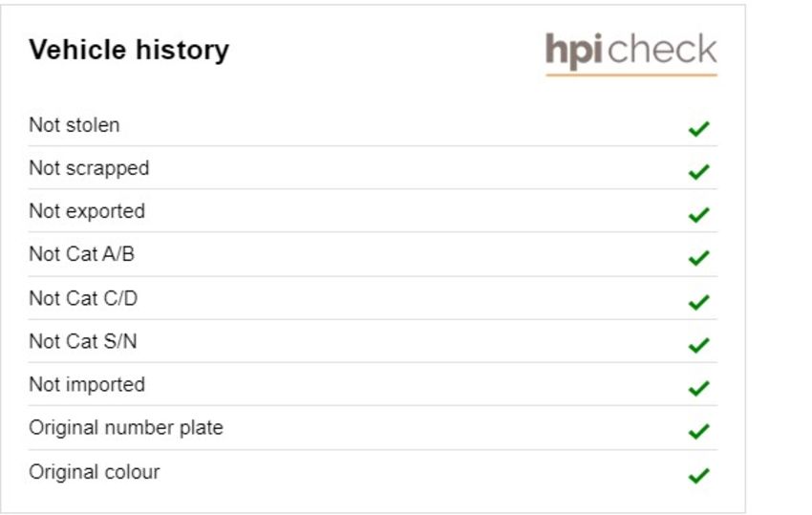Select the Not scrapped label
Image resolution: width=812 pixels, height=515 pixels.
coord(89,169)
